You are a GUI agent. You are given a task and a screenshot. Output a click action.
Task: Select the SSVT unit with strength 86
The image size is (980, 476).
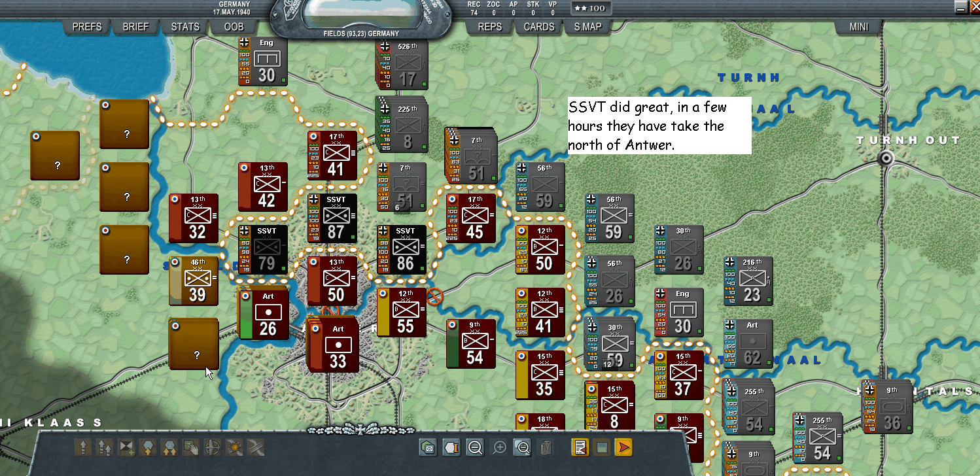coord(402,250)
